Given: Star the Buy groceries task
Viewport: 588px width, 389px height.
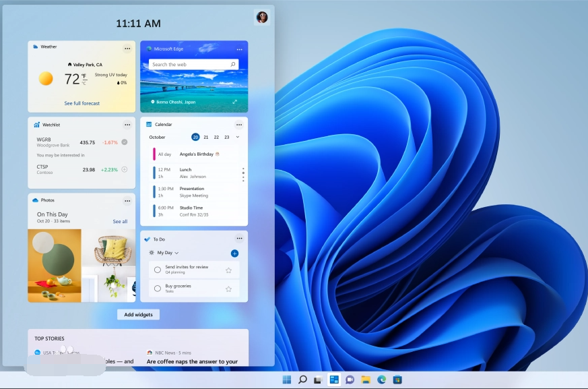Looking at the screenshot, I should coord(228,288).
